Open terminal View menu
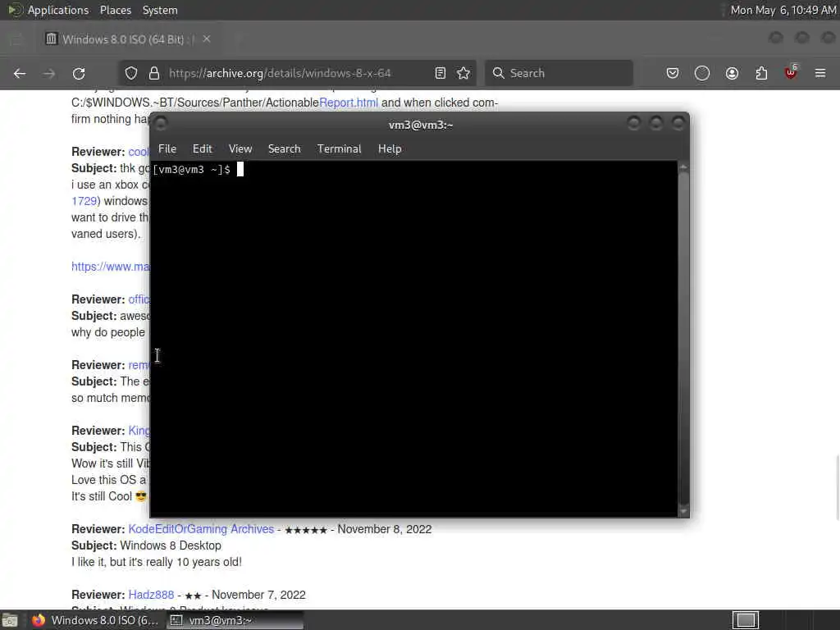The height and width of the screenshot is (630, 840). (x=240, y=149)
